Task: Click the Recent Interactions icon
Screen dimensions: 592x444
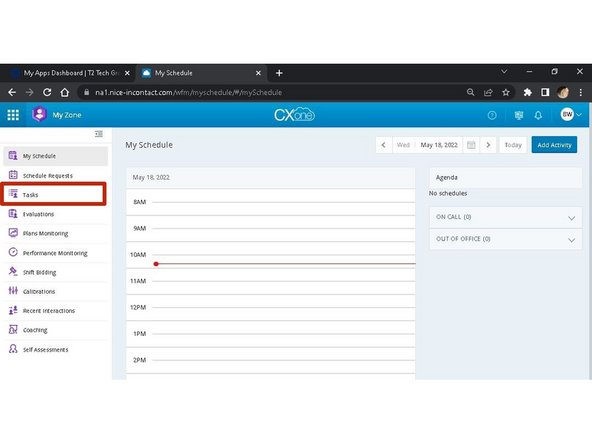Action: coord(13,310)
